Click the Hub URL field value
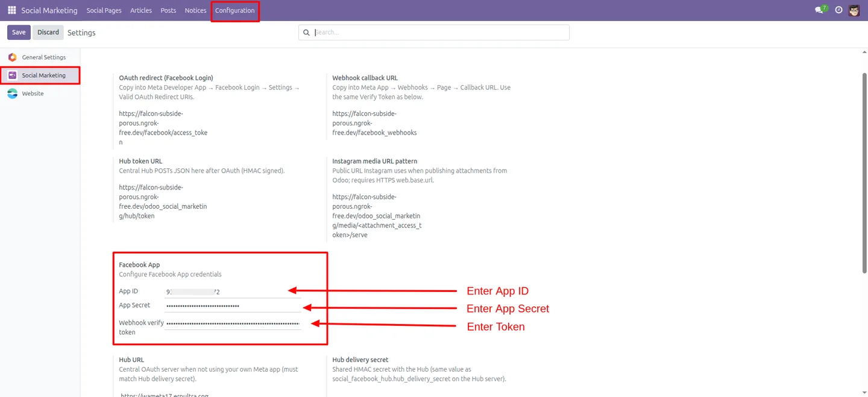868x397 pixels. [x=165, y=395]
